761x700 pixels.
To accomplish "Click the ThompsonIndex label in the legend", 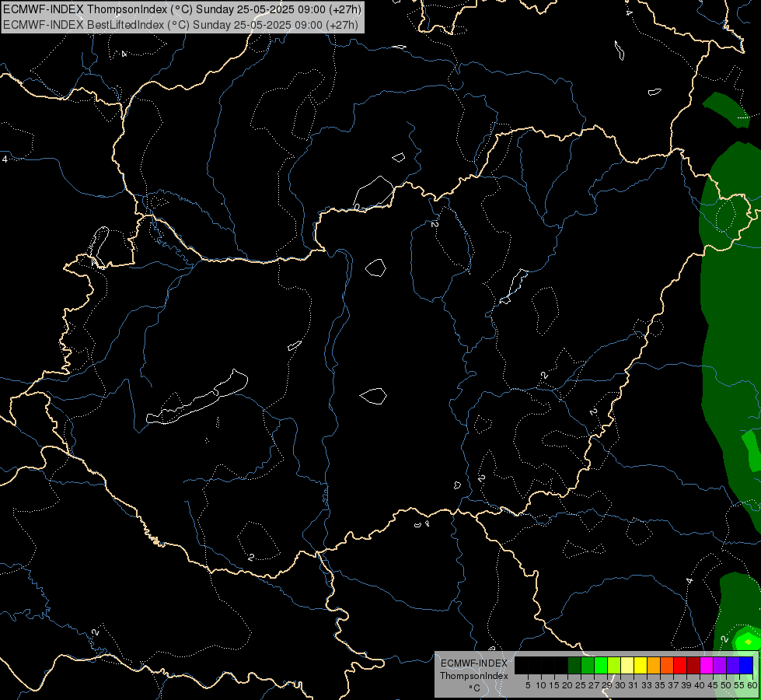I will (x=473, y=676).
